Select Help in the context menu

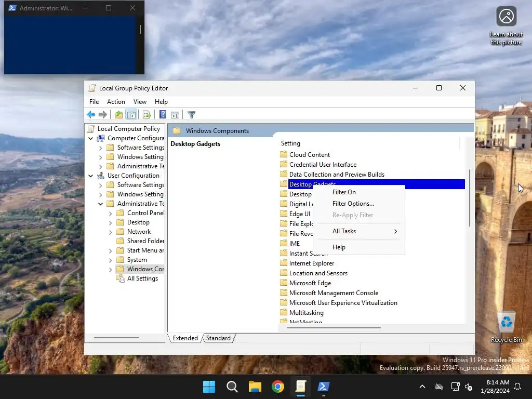pyautogui.click(x=359, y=247)
